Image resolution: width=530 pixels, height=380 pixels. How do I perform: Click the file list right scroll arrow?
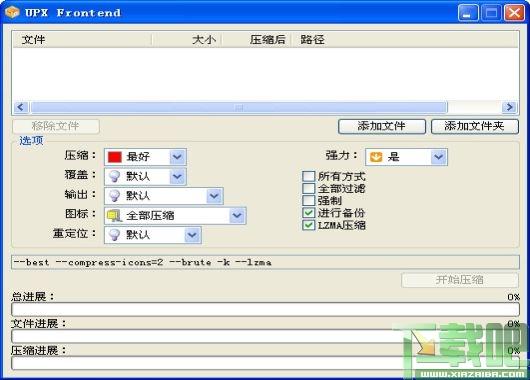tap(509, 108)
